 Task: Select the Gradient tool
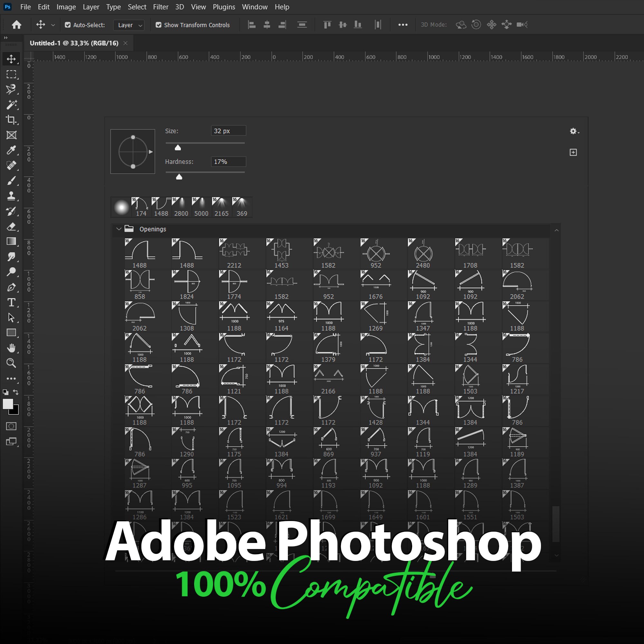coord(11,241)
